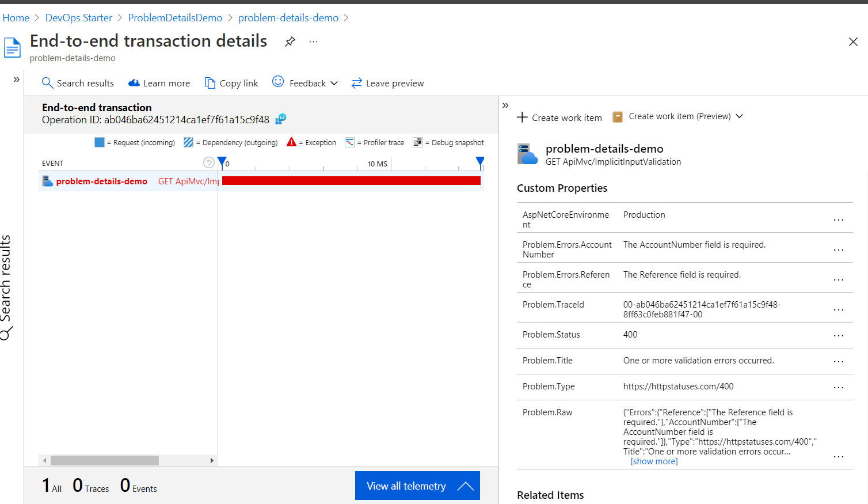This screenshot has height=504, width=868.
Task: Filter to 0 Traces
Action: [91, 486]
